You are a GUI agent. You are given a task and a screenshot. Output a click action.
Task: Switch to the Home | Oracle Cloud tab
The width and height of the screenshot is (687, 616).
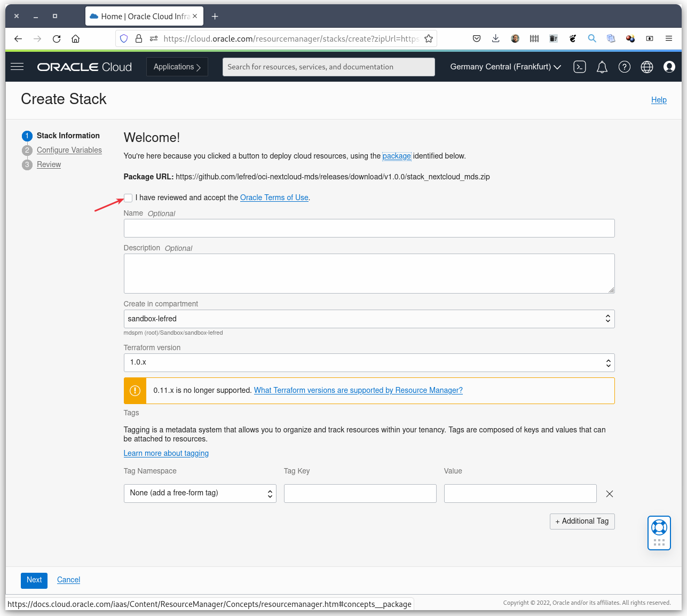pyautogui.click(x=144, y=16)
